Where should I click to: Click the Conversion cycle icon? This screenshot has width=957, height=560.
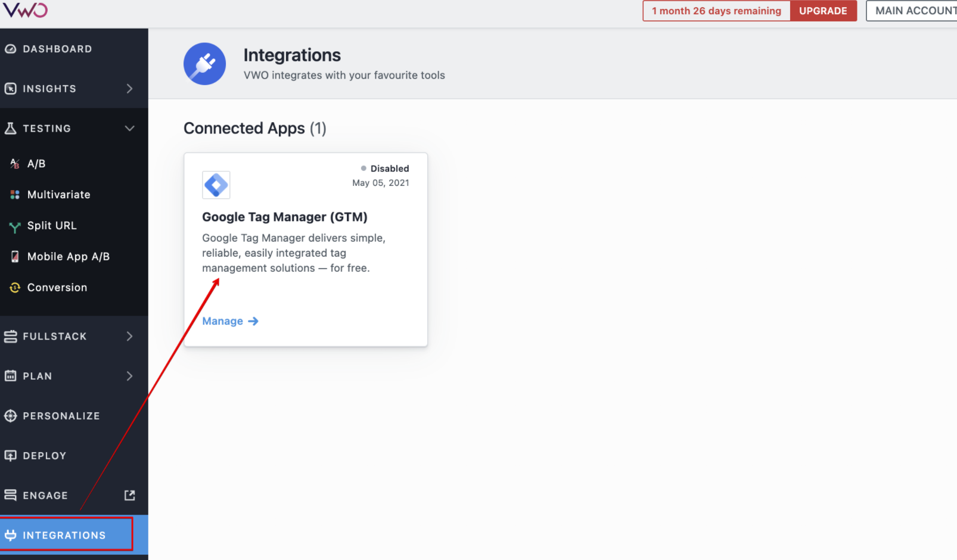(x=15, y=288)
